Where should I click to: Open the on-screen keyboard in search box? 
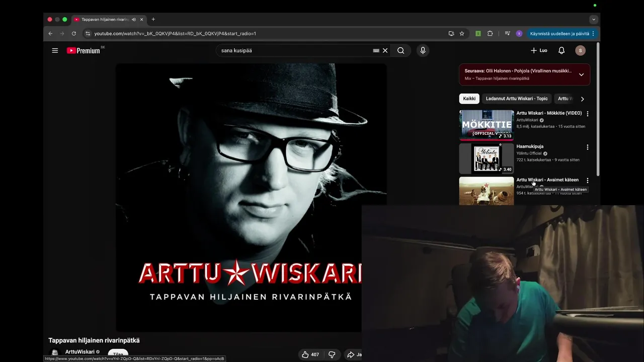tap(376, 50)
